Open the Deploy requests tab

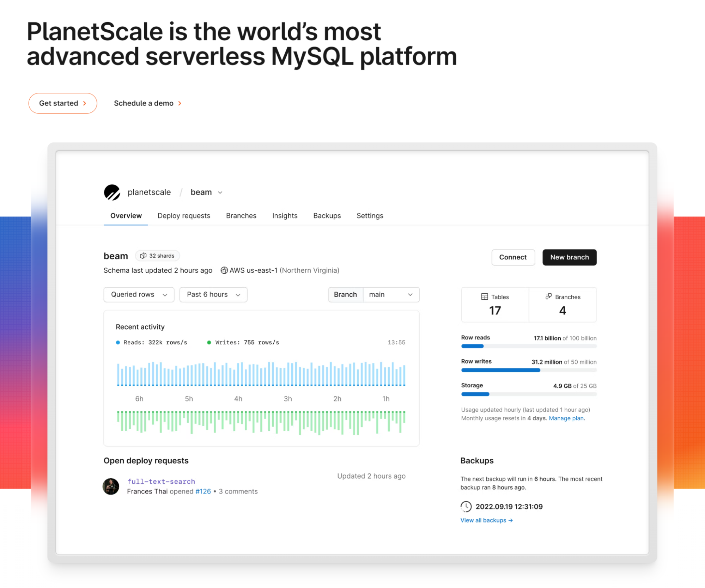[x=184, y=216]
